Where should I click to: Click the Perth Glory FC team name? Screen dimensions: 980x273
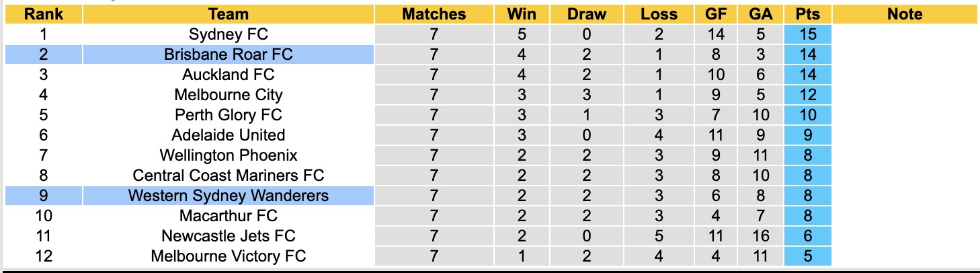coord(229,115)
